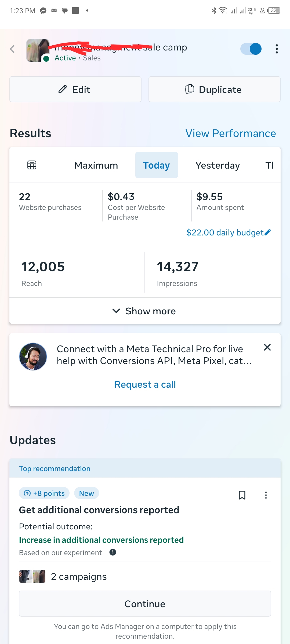This screenshot has height=644, width=290.
Task: Tap the back arrow icon
Action: coord(12,49)
